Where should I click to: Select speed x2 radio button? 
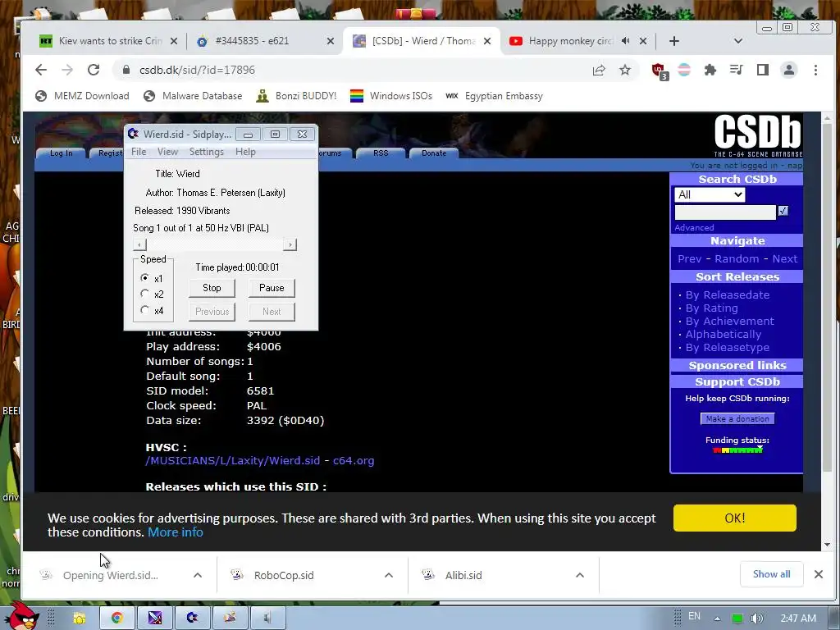coord(144,294)
